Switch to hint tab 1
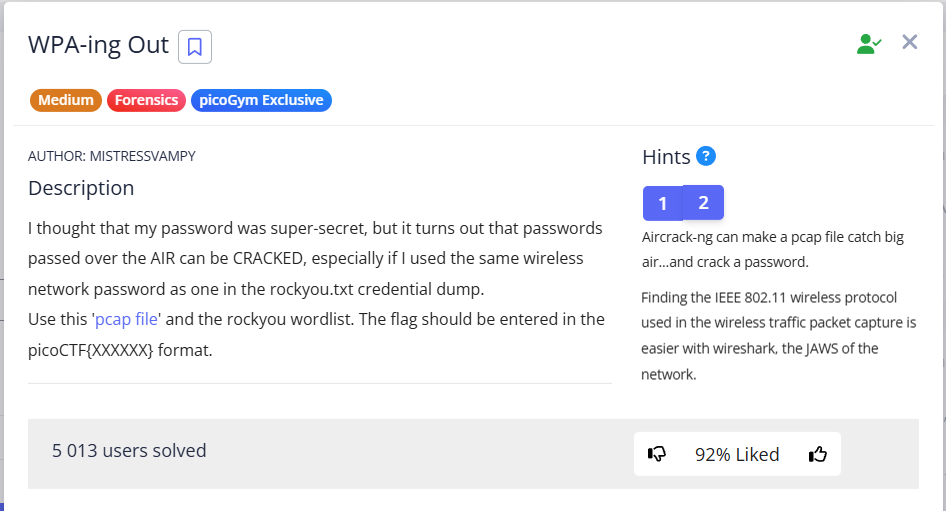 tap(662, 203)
